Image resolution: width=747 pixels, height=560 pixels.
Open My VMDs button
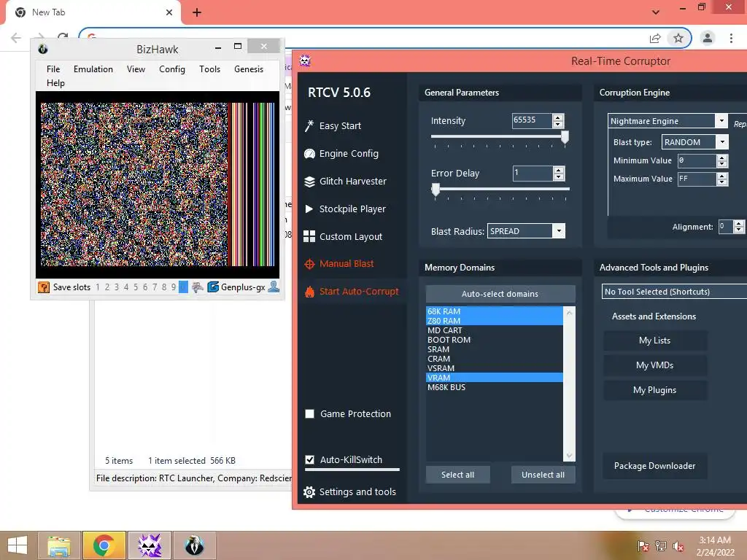(655, 365)
